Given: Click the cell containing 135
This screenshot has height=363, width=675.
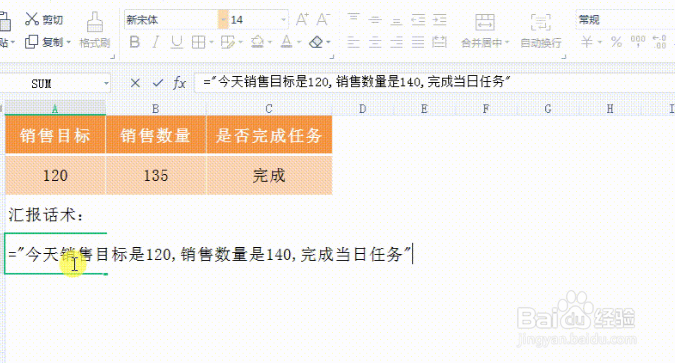Looking at the screenshot, I should (x=156, y=175).
